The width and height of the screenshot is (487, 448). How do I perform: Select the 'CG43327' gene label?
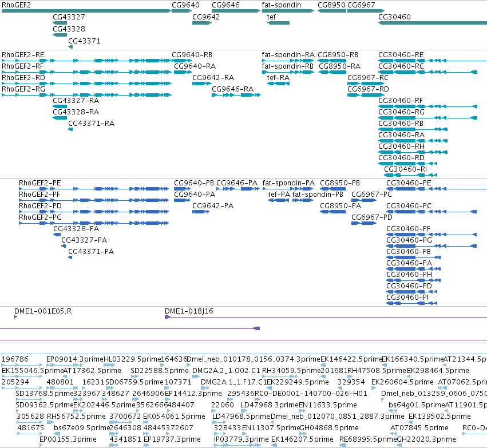pyautogui.click(x=69, y=17)
